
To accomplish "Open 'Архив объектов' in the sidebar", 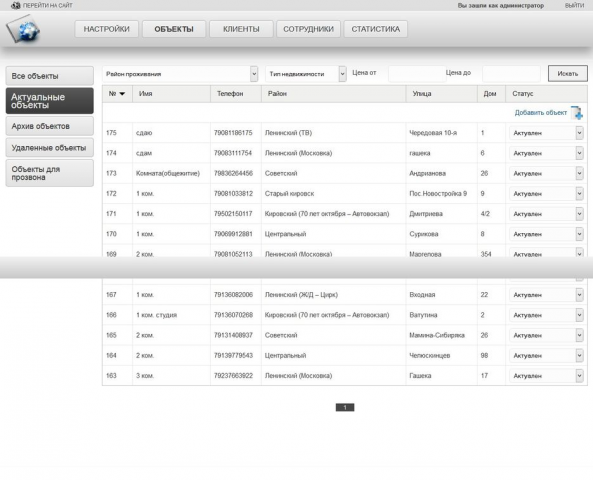I will click(50, 126).
